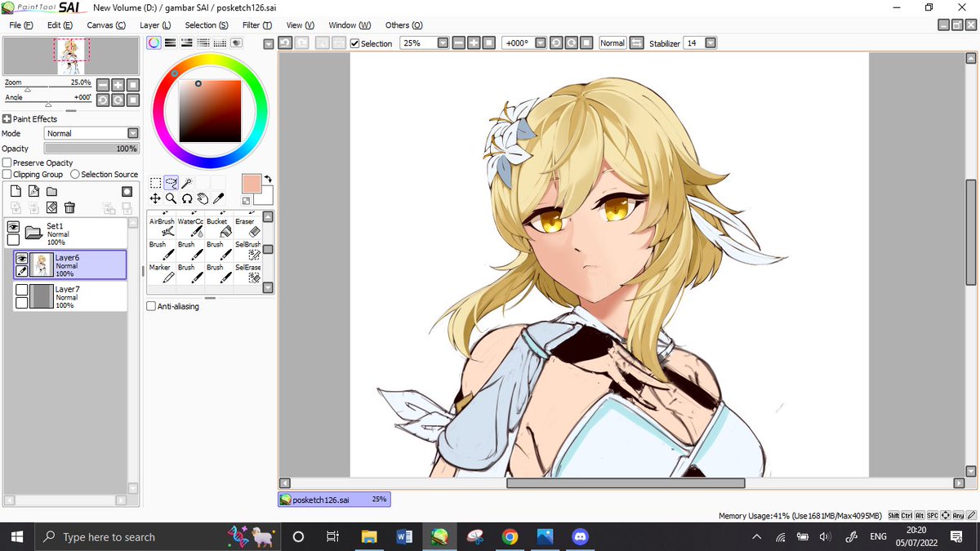The height and width of the screenshot is (551, 980).
Task: Show the HSV slider panel
Action: [x=187, y=42]
